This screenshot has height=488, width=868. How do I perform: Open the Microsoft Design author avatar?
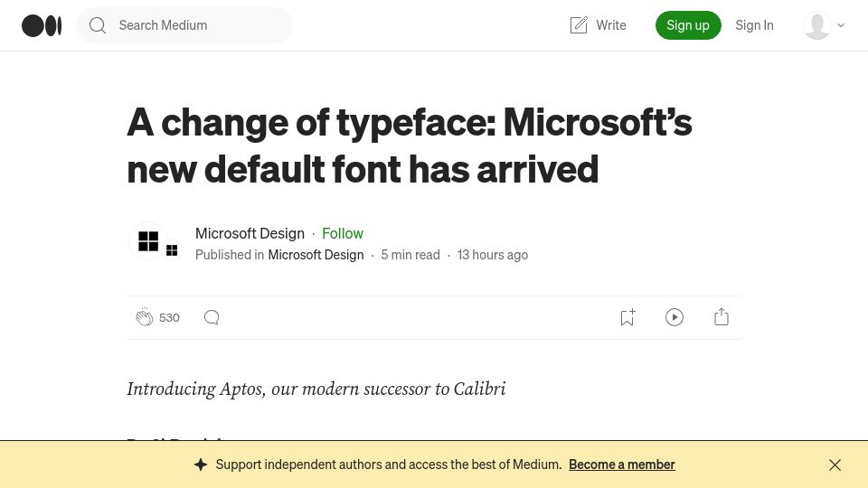148,241
